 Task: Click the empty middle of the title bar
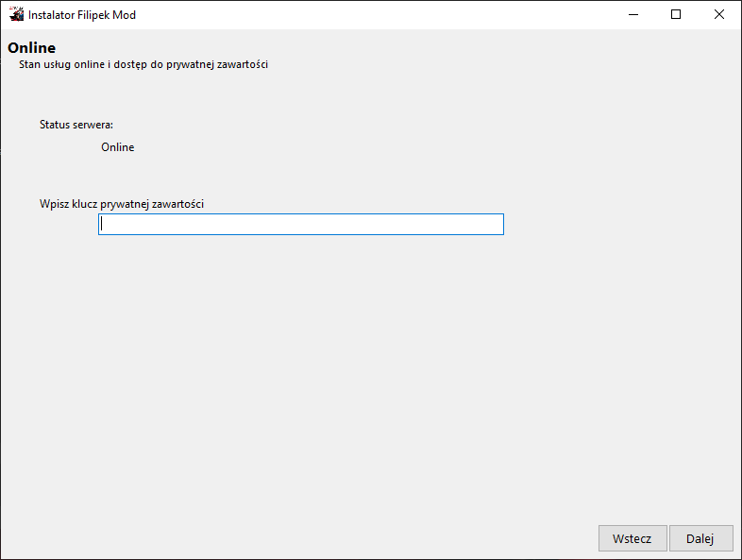pyautogui.click(x=378, y=15)
